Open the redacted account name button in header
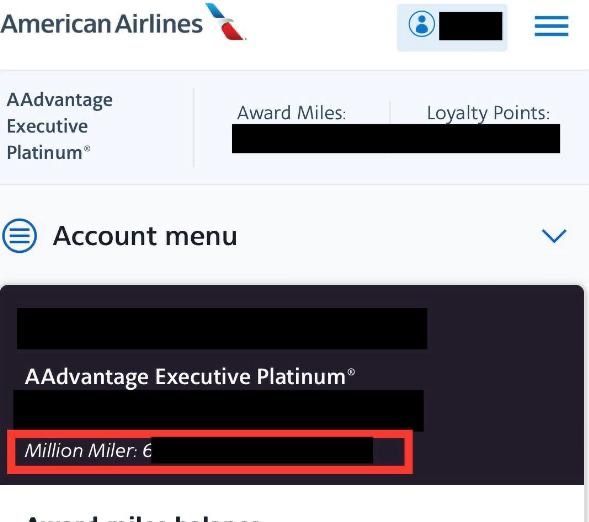Screen dimensions: 589x522 pos(470,26)
